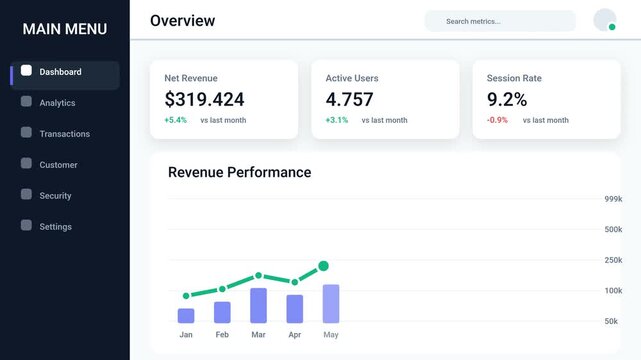Click the 999k axis label

tap(613, 199)
